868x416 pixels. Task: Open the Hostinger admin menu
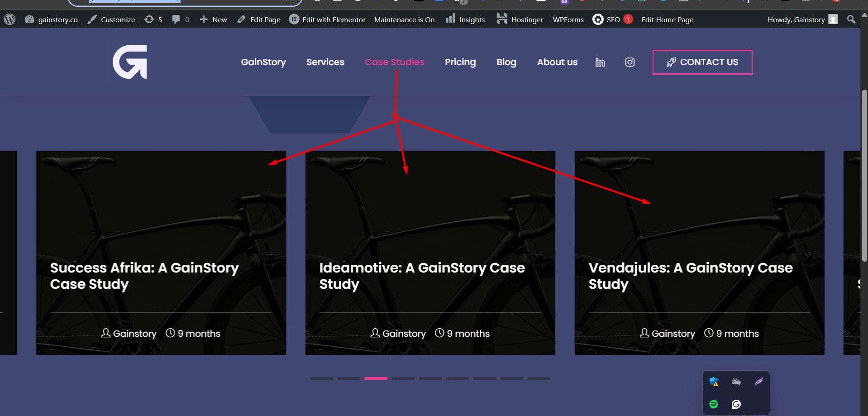520,19
